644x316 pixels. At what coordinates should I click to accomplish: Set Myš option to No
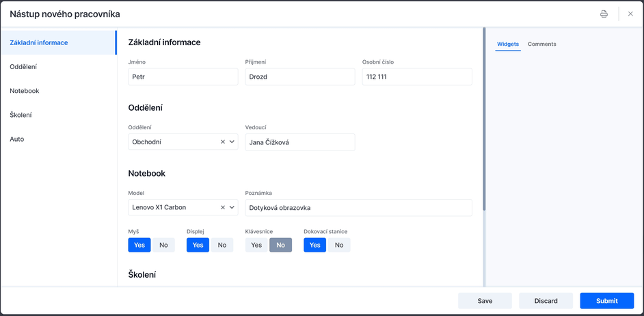(163, 245)
